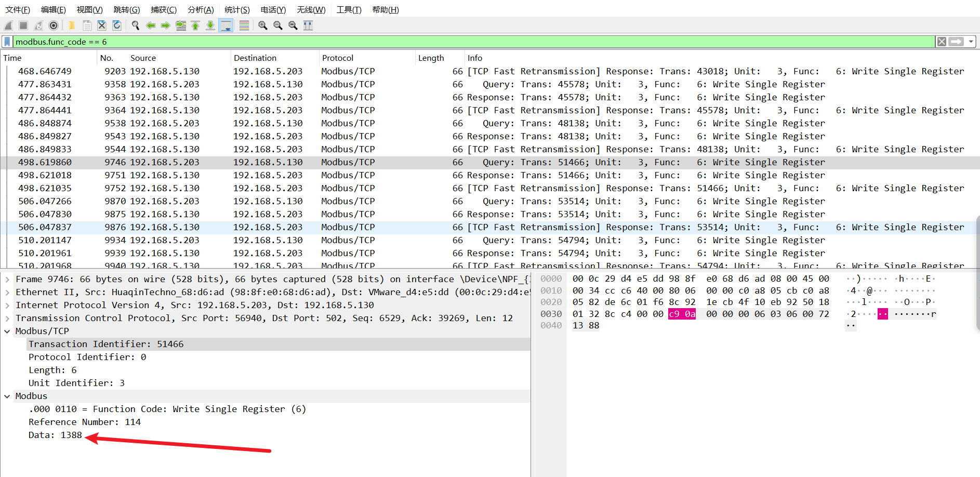Open the 视图 (View) menu
This screenshot has height=477, width=980.
(x=90, y=10)
